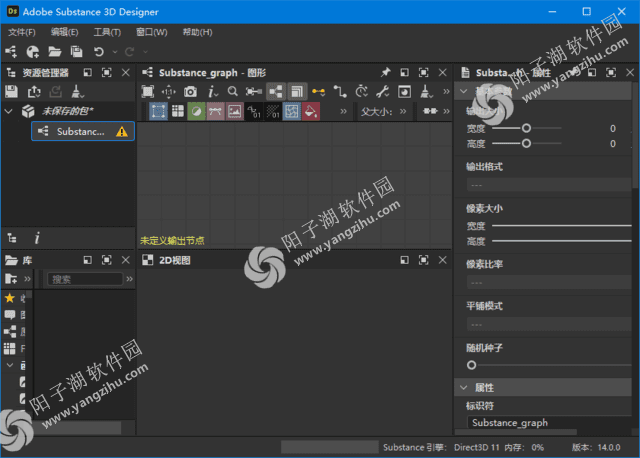The image size is (640, 458).
Task: Expand library search options chevrons
Action: tap(129, 279)
